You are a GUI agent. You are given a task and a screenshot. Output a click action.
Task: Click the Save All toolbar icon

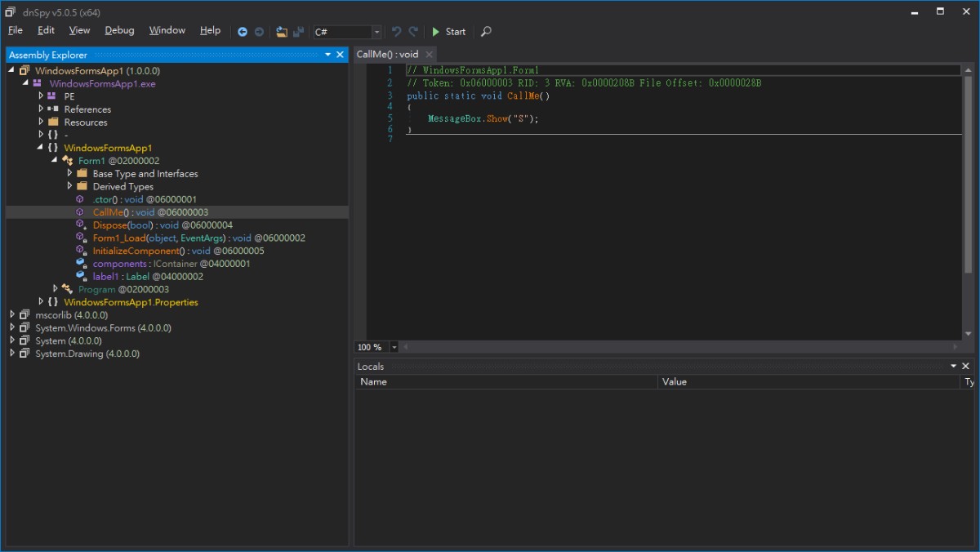pyautogui.click(x=299, y=32)
